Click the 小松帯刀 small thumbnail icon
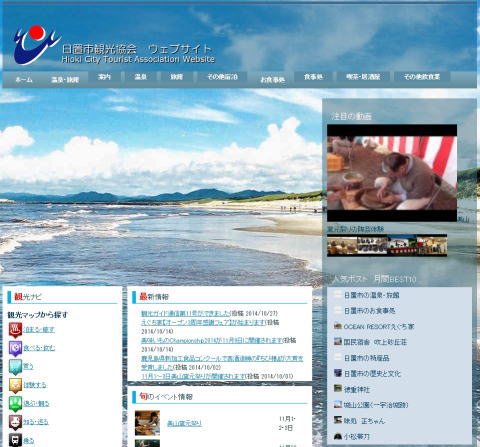Image resolution: width=480 pixels, height=447 pixels. click(338, 436)
